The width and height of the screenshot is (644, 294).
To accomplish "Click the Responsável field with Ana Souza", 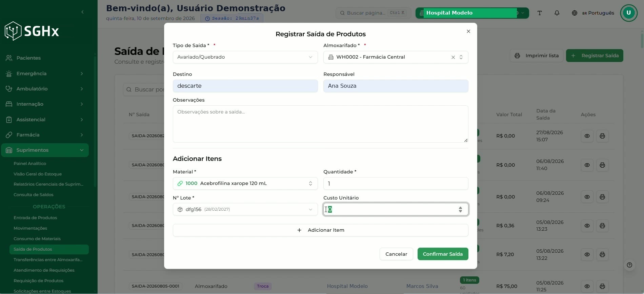I will click(396, 86).
